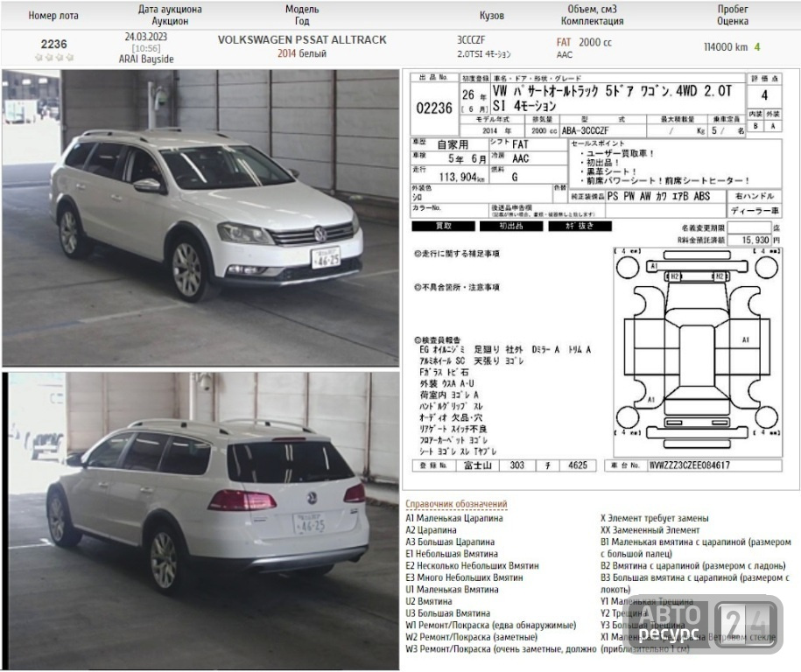Screen dimensions: 801x672
Task: Open the Japanese auction sheet image
Action: [x=601, y=279]
